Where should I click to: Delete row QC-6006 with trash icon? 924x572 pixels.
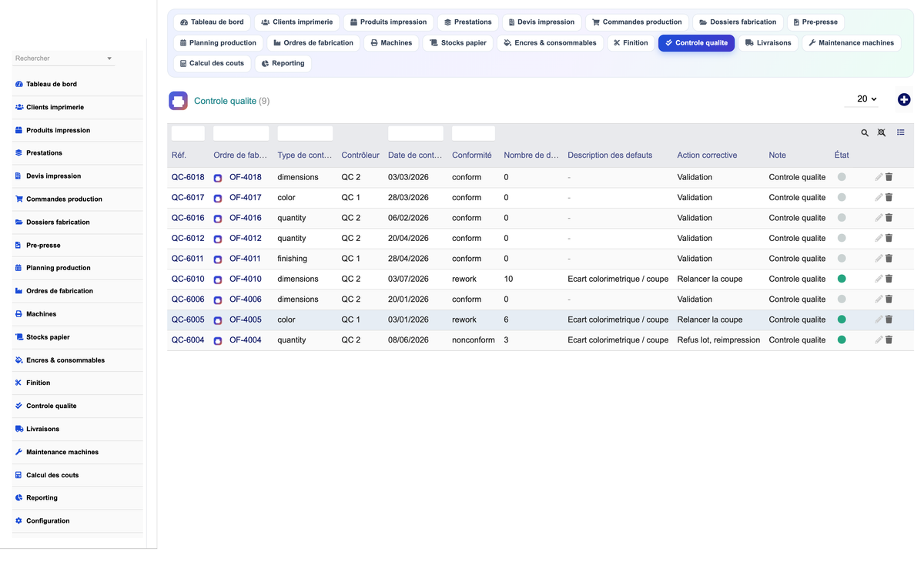pos(889,299)
